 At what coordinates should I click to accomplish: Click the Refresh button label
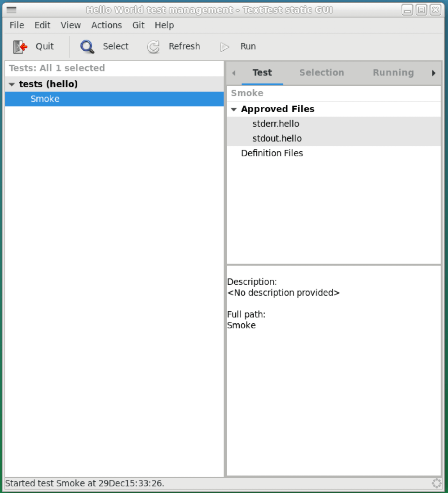(184, 47)
